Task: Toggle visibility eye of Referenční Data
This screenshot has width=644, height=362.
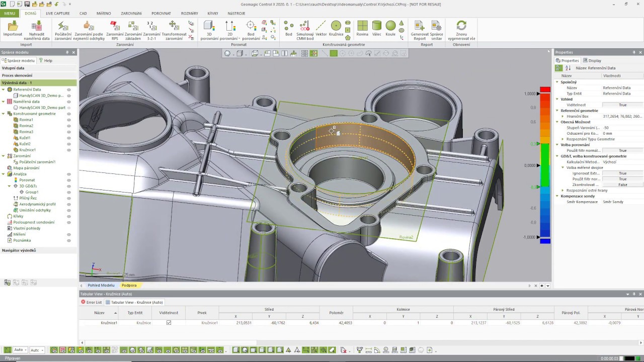Action: (69, 89)
